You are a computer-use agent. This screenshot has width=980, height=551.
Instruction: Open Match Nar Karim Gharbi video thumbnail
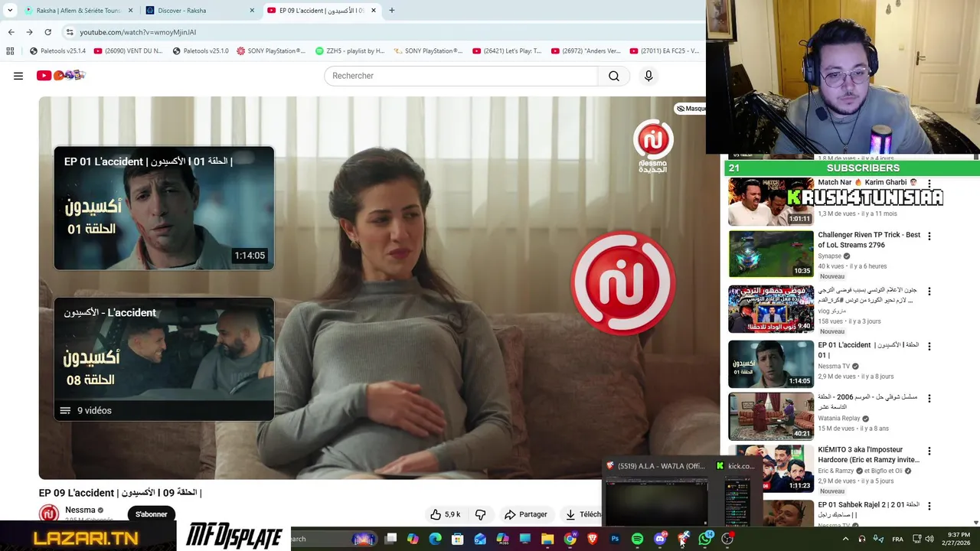tap(771, 201)
